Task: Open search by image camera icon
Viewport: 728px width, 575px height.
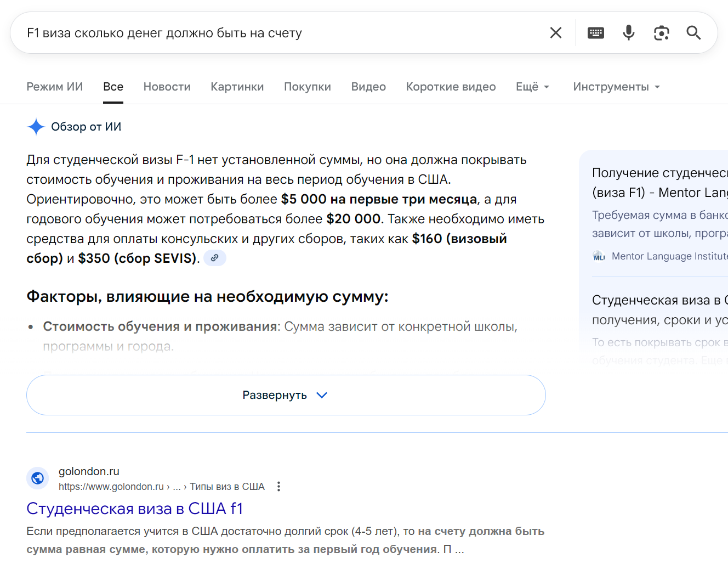Action: pos(662,33)
